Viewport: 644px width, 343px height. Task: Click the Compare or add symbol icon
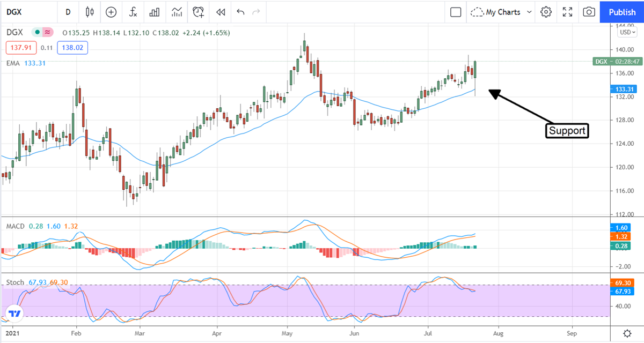[x=111, y=12]
